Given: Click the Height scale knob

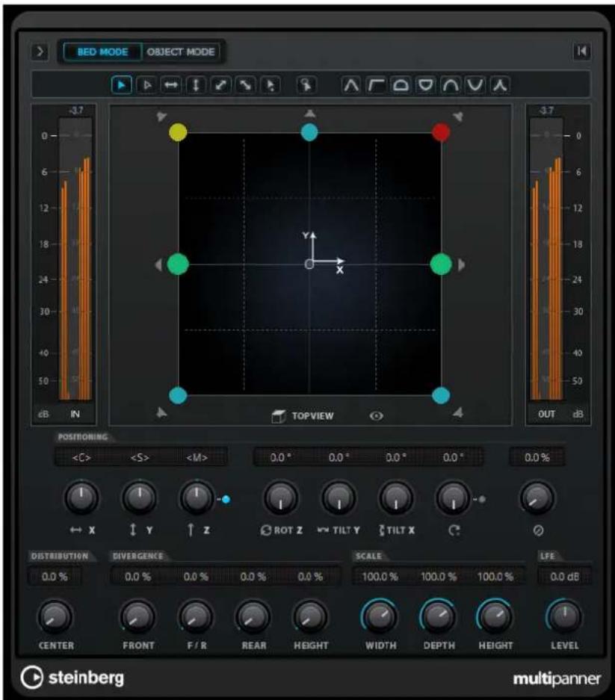Looking at the screenshot, I should tap(495, 616).
